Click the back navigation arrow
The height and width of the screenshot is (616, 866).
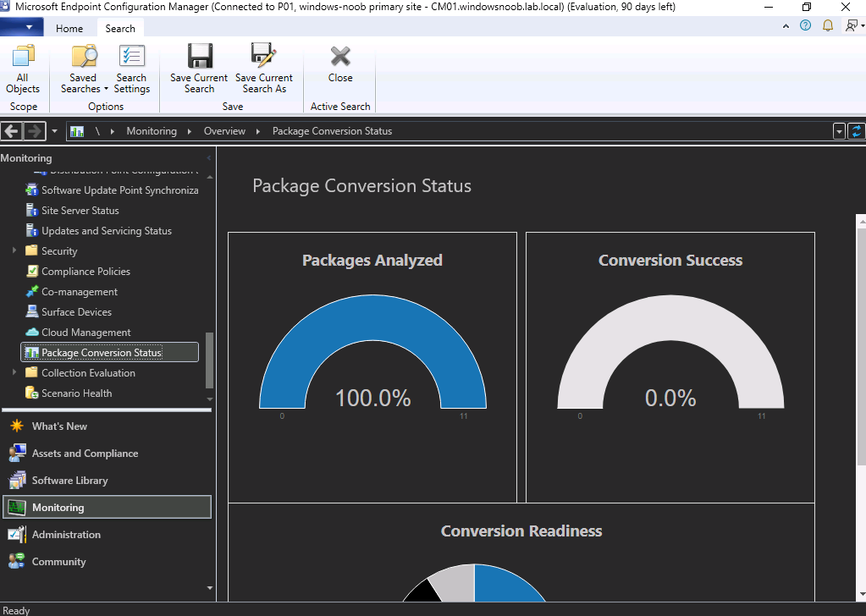pyautogui.click(x=11, y=131)
